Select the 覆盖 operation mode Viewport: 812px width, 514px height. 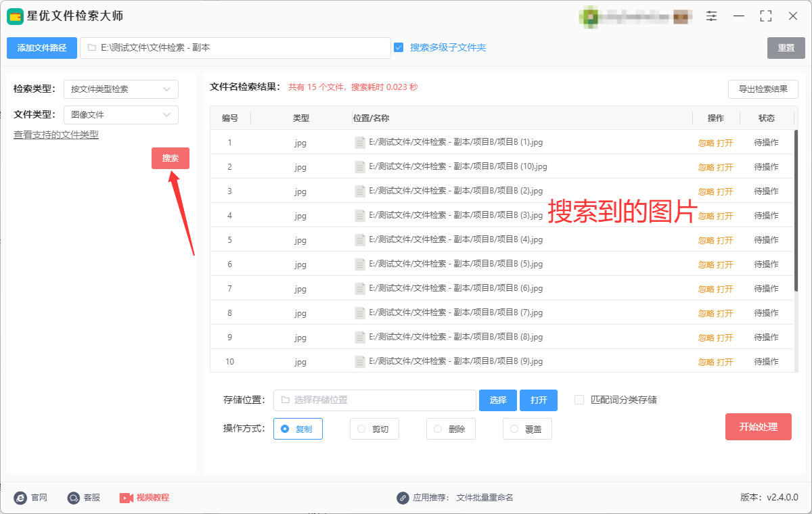527,429
